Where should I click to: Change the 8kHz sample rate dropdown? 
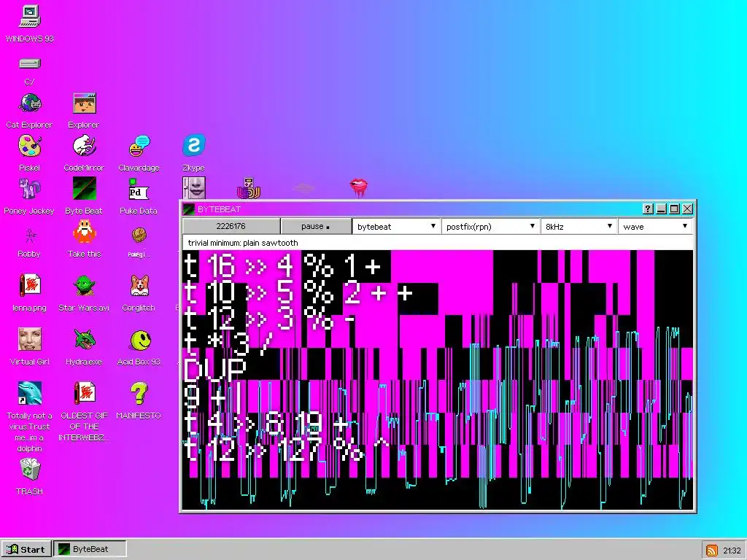[x=578, y=227]
